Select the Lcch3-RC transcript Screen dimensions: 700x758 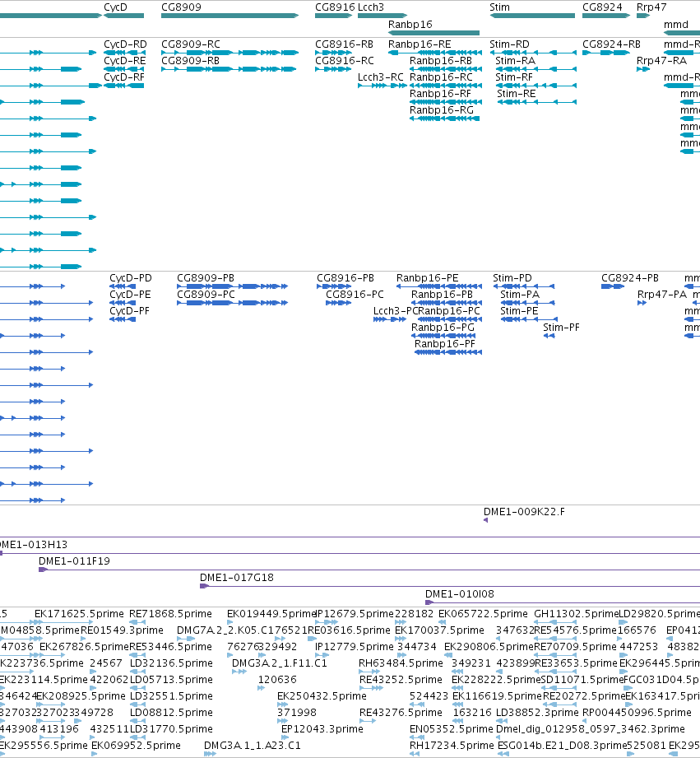coord(382,86)
